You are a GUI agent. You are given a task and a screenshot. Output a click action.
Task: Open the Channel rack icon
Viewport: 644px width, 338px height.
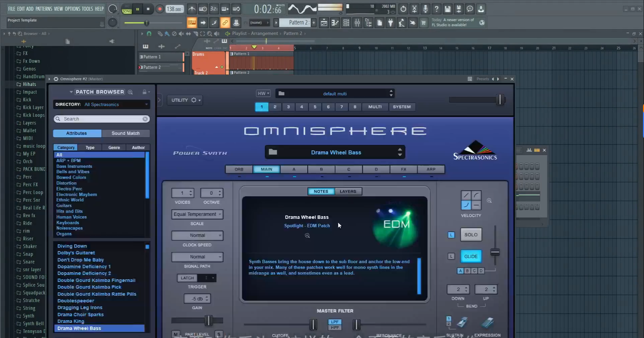tap(346, 23)
